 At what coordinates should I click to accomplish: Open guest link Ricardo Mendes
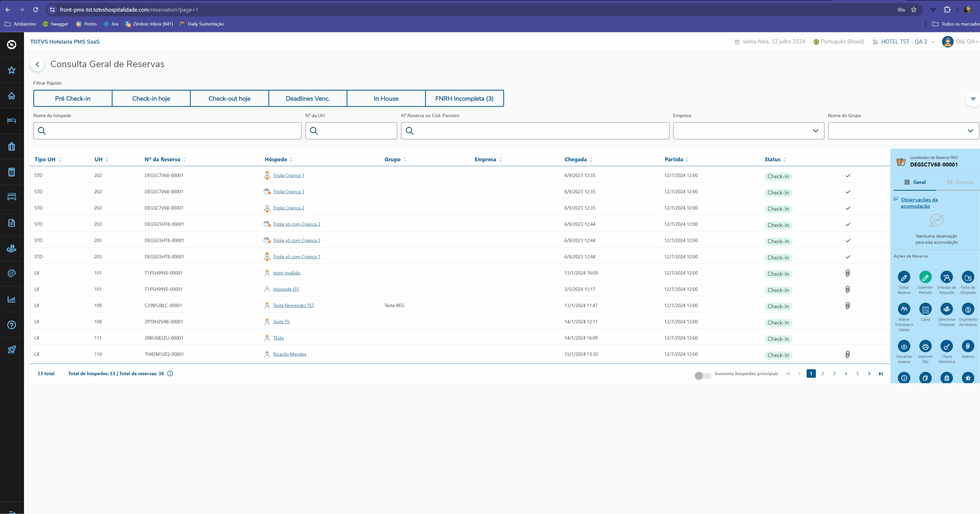click(289, 354)
